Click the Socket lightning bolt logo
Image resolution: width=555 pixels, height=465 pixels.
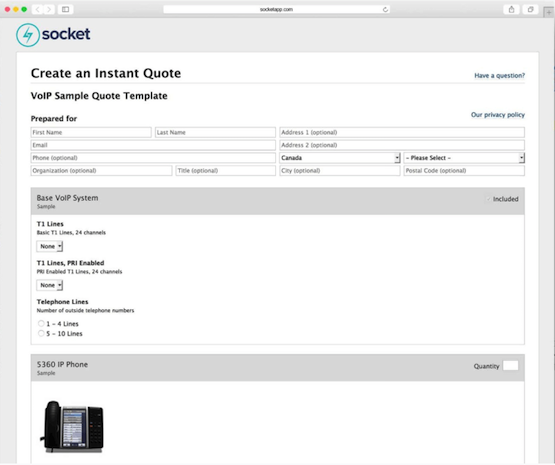28,35
